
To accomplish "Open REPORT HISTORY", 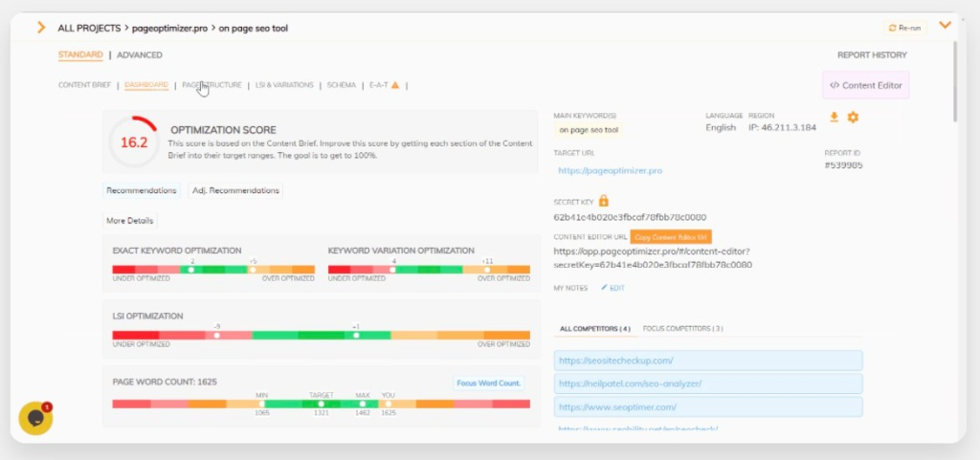I will [x=872, y=55].
